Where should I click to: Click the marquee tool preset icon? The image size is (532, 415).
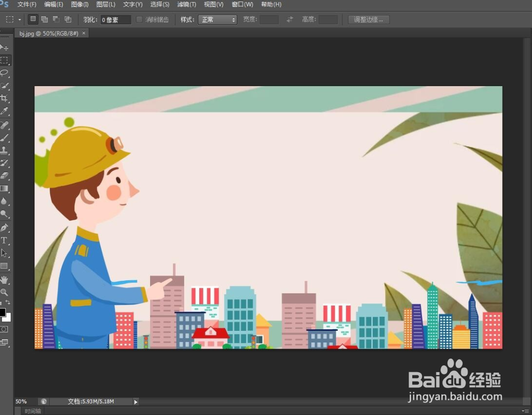tap(10, 19)
